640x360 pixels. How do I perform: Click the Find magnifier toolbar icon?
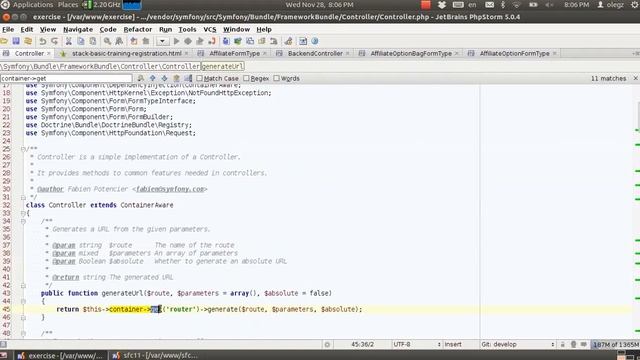coord(107,41)
